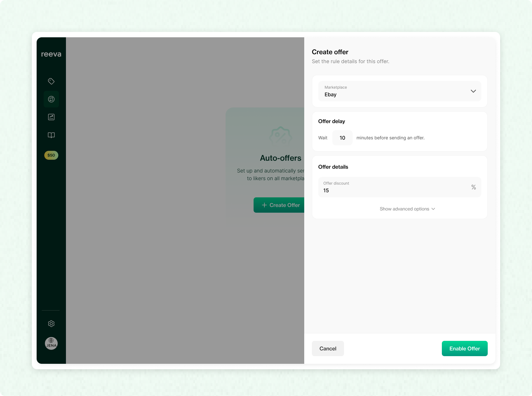Screen dimensions: 532x396
Task: Click the Auto-offers discount badge illustration
Action: (x=280, y=136)
